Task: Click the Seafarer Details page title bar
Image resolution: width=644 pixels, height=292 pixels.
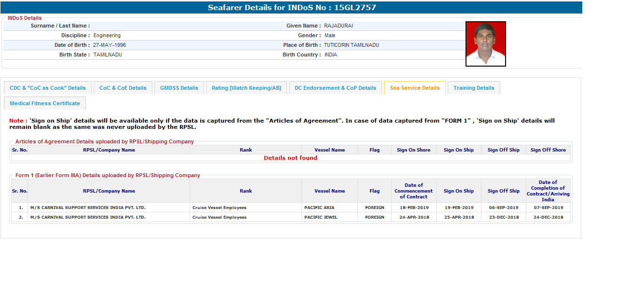Action: pos(291,8)
